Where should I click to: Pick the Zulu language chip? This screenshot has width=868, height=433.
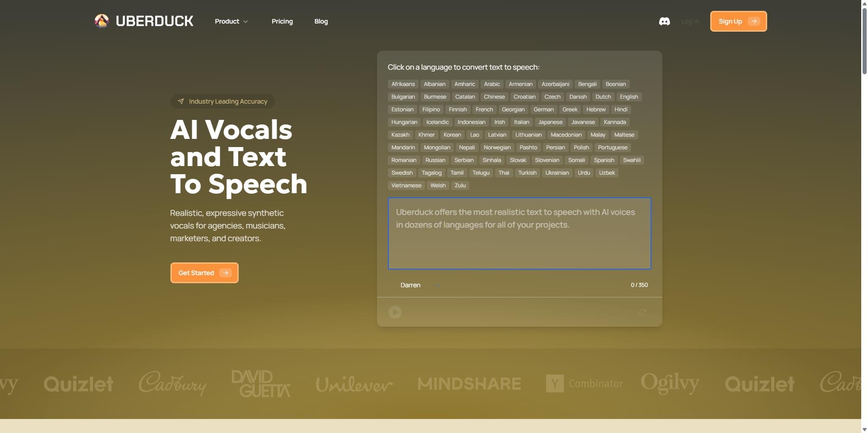pos(460,186)
